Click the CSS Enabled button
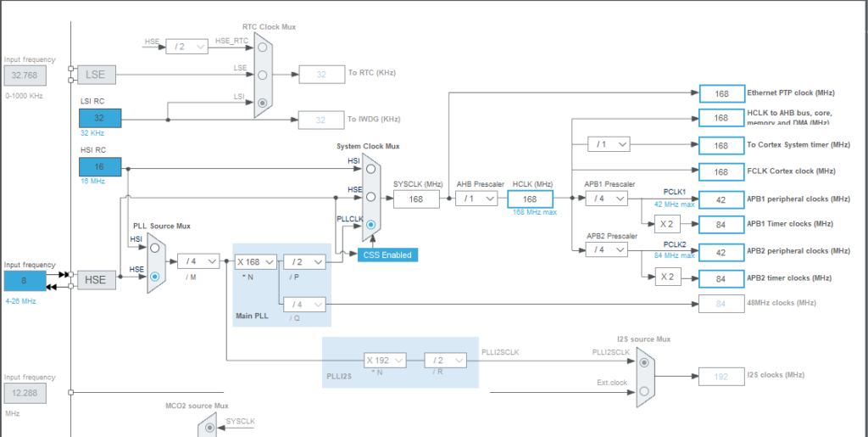Viewport: 868px width, 437px height. click(387, 255)
